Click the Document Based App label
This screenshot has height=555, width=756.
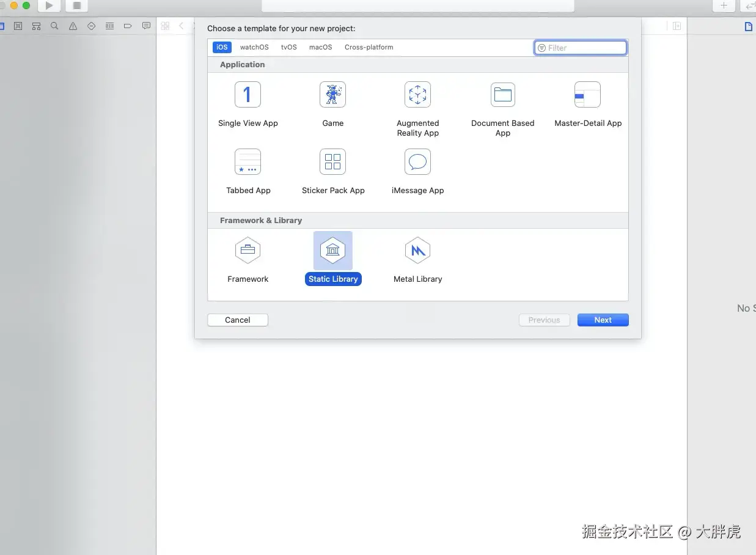[x=502, y=128]
